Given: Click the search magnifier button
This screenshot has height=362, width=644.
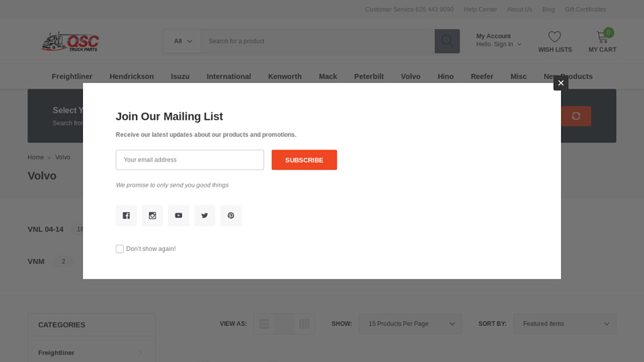Looking at the screenshot, I should [447, 41].
